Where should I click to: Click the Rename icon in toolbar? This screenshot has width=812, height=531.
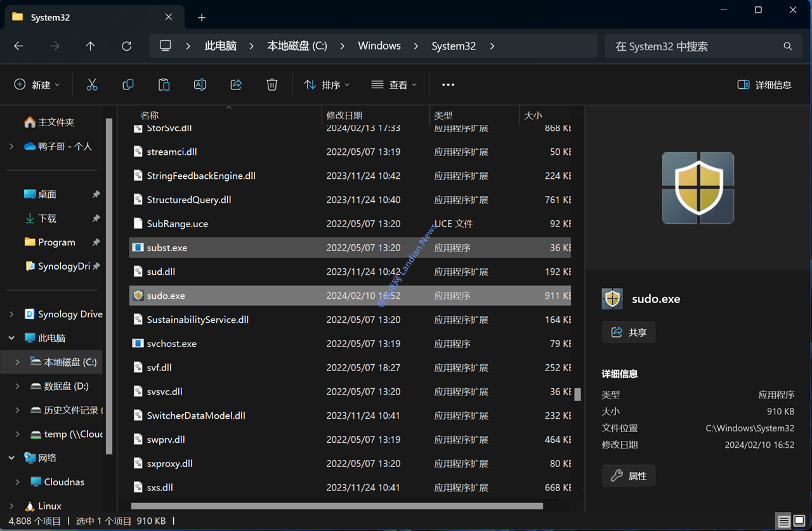[200, 84]
